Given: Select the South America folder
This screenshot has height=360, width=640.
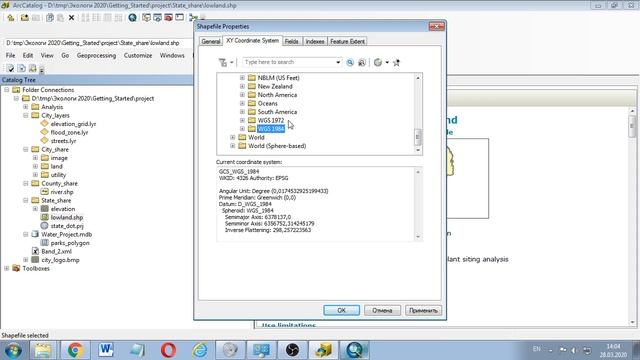Looking at the screenshot, I should 277,112.
